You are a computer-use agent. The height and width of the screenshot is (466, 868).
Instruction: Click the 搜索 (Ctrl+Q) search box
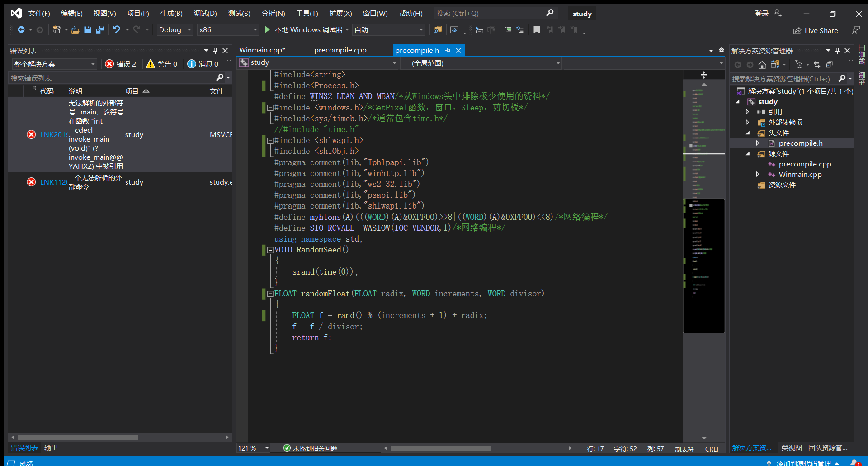[495, 14]
